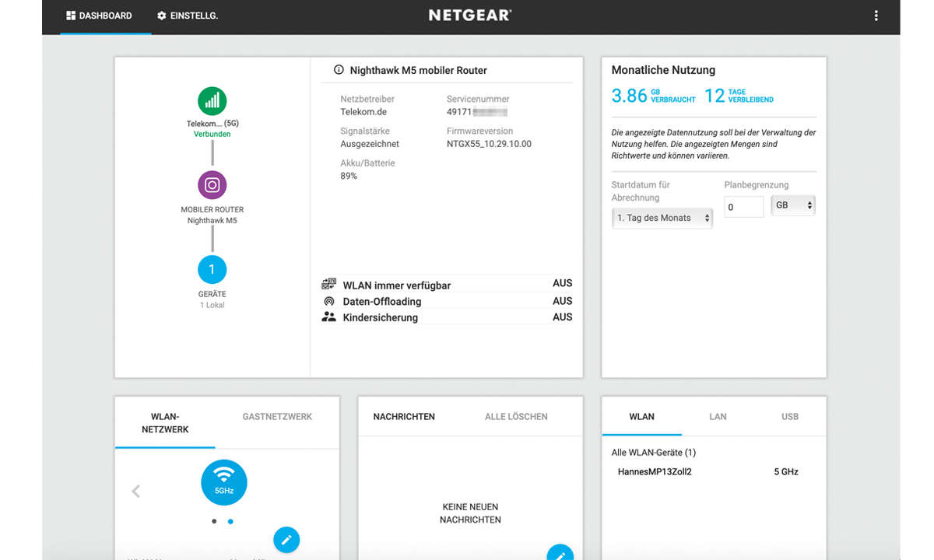Click the firmware version NTGX55_10.29.10.00
The width and height of the screenshot is (934, 560).
coord(489,144)
